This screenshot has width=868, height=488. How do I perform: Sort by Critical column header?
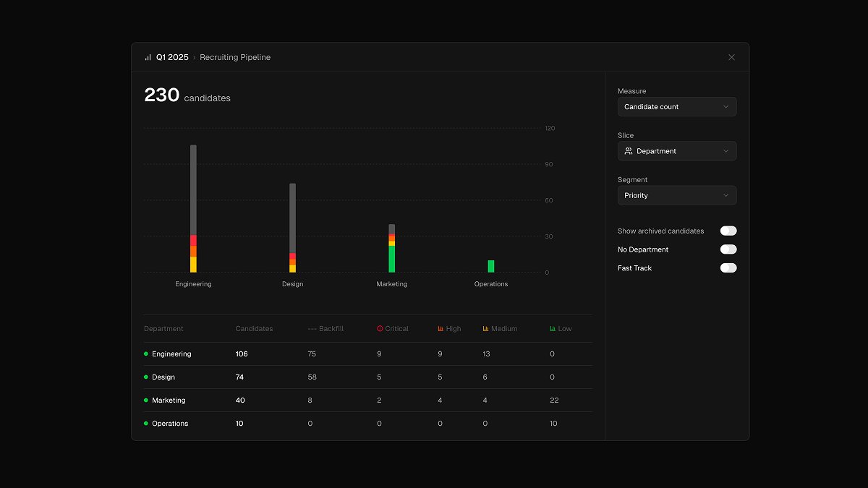[392, 328]
